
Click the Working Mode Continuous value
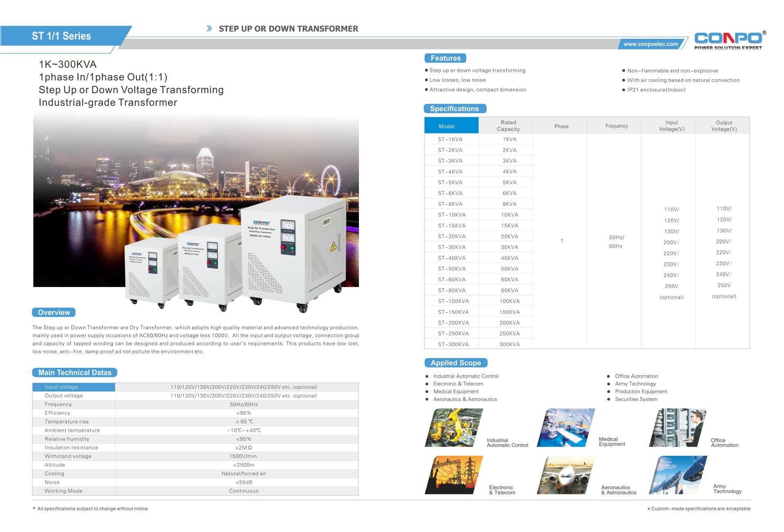(x=244, y=491)
